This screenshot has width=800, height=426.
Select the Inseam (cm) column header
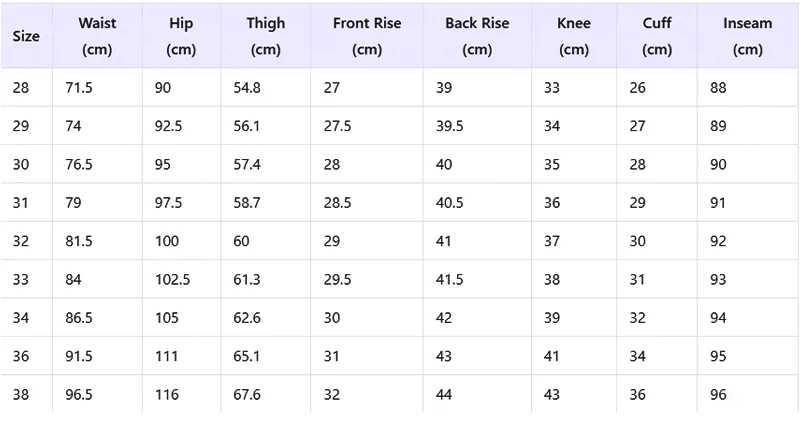pyautogui.click(x=747, y=36)
